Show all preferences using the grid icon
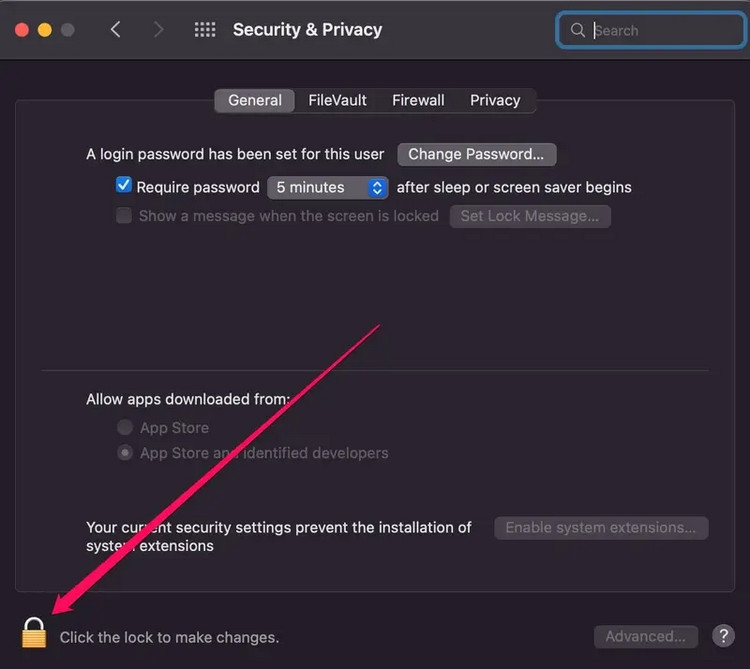 coord(205,30)
